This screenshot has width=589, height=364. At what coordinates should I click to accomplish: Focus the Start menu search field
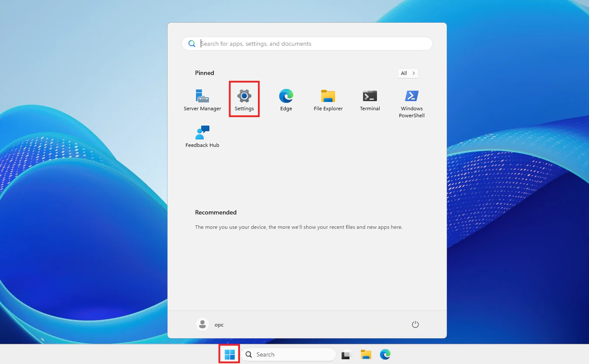[307, 44]
